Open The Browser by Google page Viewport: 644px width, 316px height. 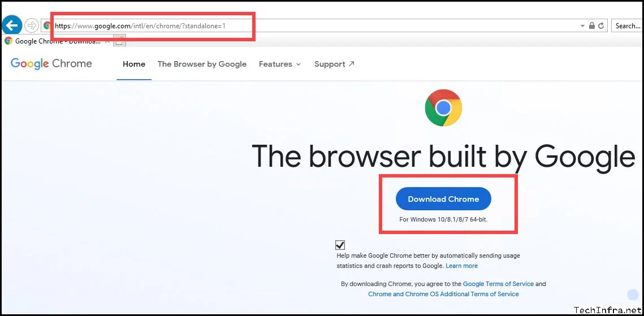pyautogui.click(x=202, y=64)
